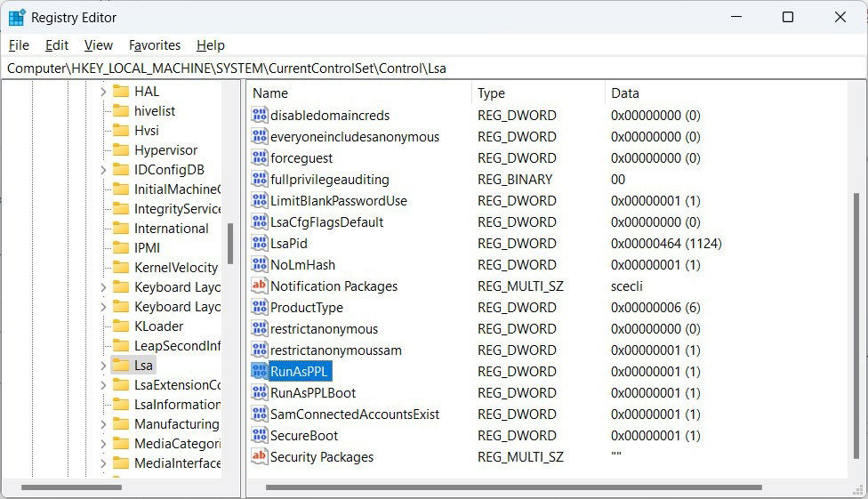The height and width of the screenshot is (499, 868).
Task: Expand the Manufacturing key
Action: pos(103,424)
